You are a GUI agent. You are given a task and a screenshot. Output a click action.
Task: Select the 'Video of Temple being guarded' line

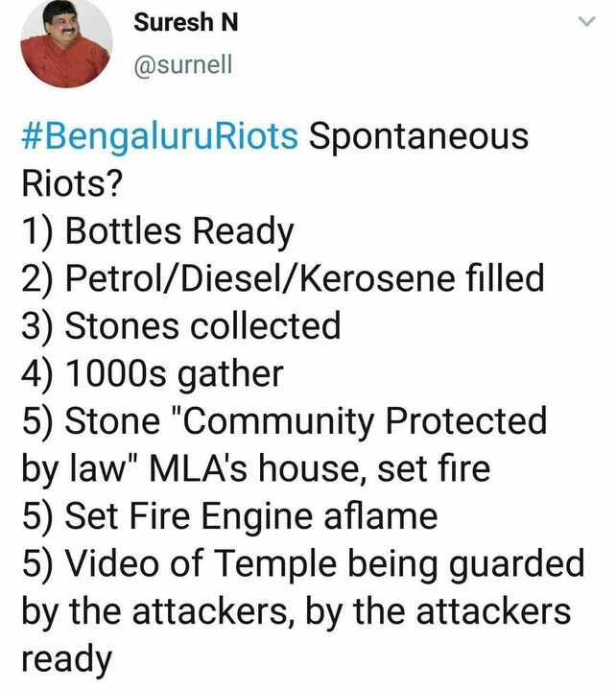303,564
